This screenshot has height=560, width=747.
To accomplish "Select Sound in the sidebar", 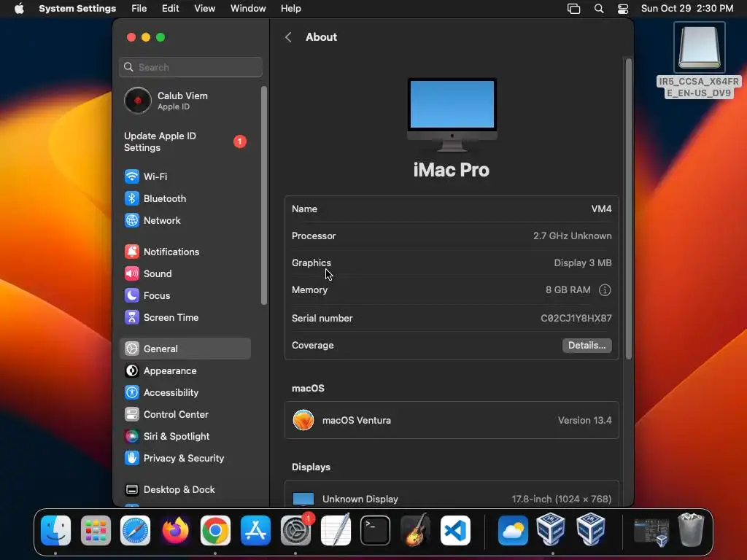I will [185, 274].
